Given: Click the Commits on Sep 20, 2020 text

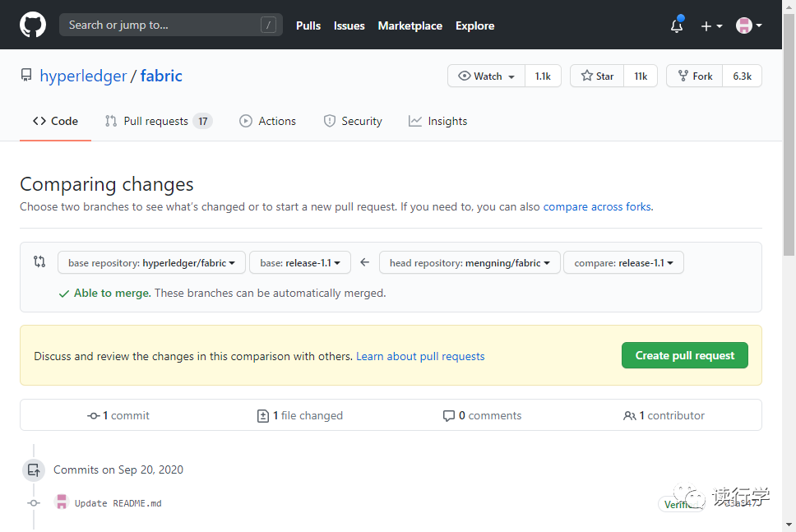Looking at the screenshot, I should coord(118,470).
